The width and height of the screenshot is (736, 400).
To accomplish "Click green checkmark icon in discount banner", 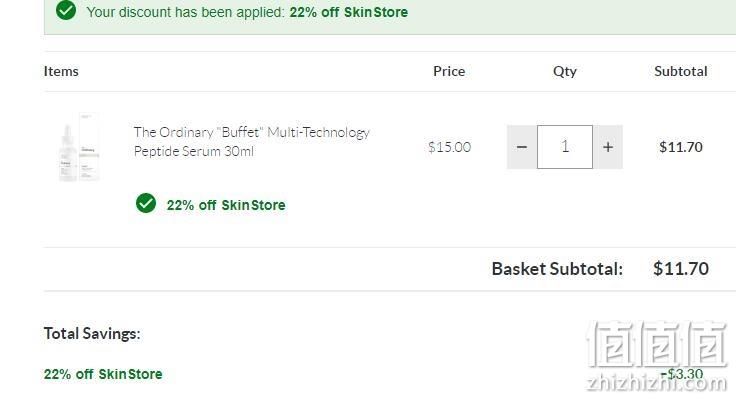I will (66, 10).
